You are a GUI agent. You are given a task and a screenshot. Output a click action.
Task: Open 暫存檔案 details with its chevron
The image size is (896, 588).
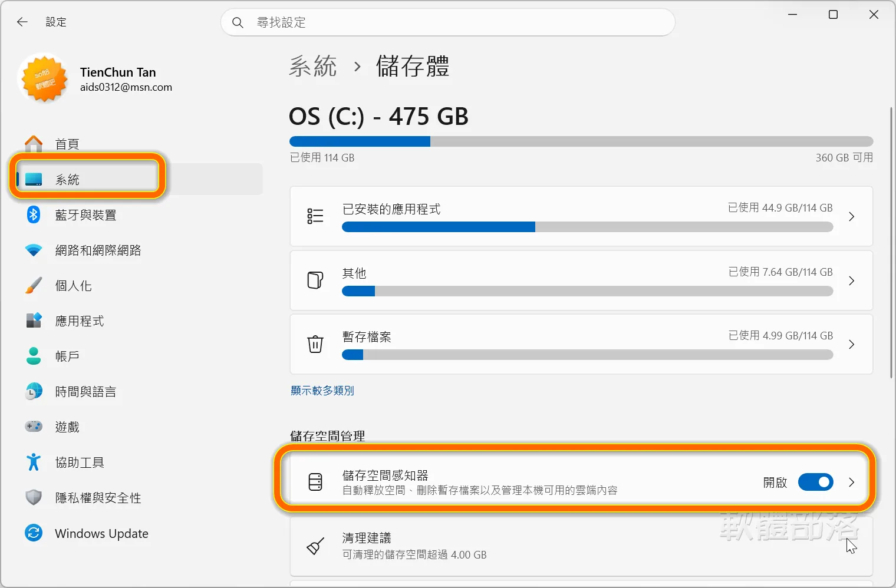[851, 345]
